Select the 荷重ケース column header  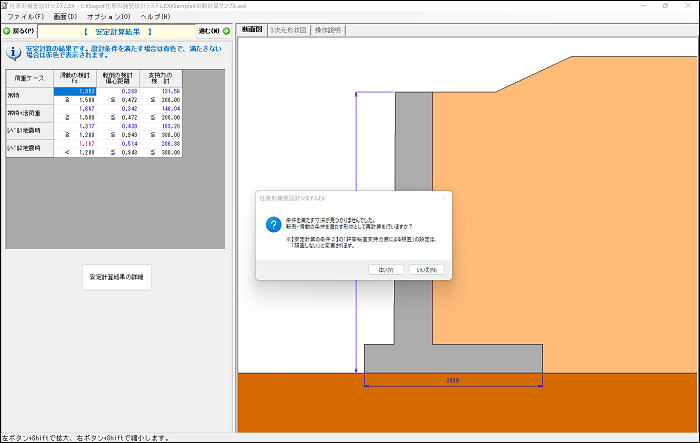click(29, 78)
